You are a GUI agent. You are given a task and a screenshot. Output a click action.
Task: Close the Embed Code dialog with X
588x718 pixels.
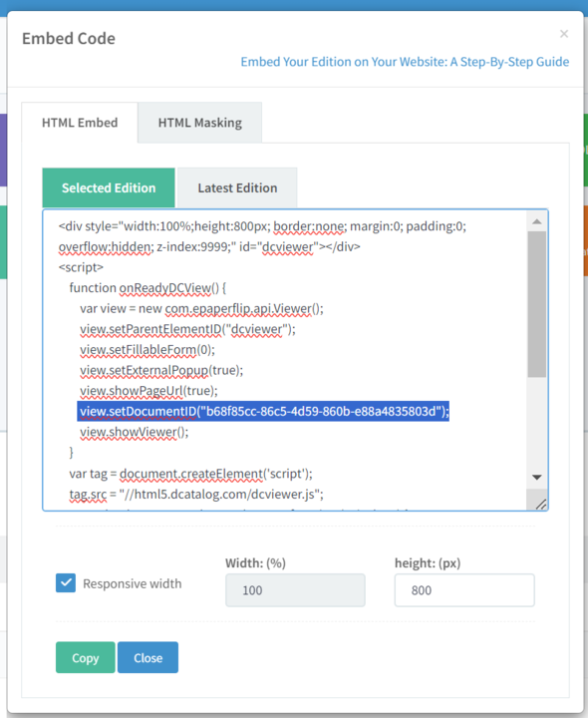(564, 34)
